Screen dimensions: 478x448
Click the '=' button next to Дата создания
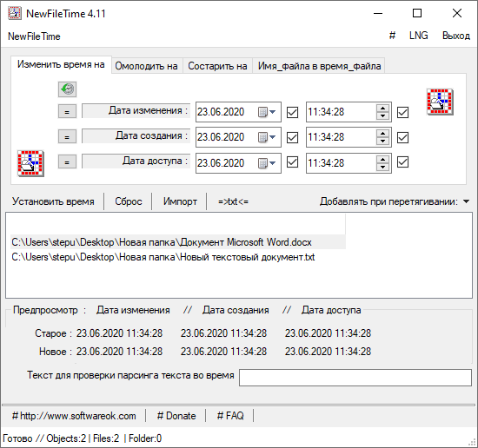(x=67, y=137)
